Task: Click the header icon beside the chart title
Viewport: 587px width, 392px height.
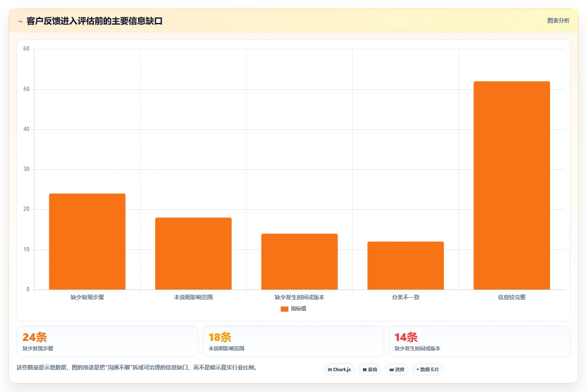Action: (20, 21)
